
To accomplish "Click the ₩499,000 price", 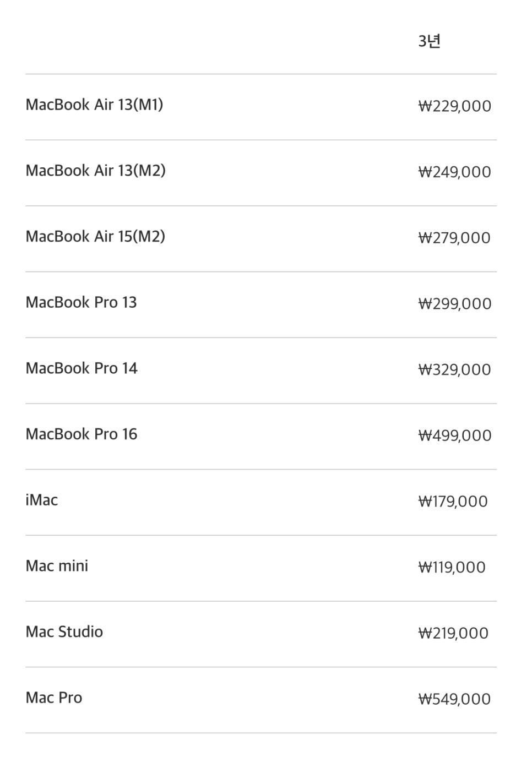I will click(454, 435).
